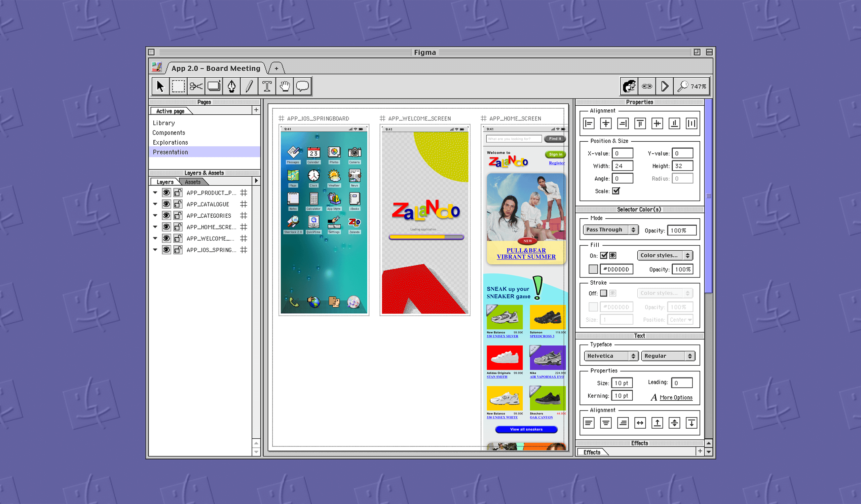861x504 pixels.
Task: Uncheck the Fill On checkbox
Action: [604, 255]
